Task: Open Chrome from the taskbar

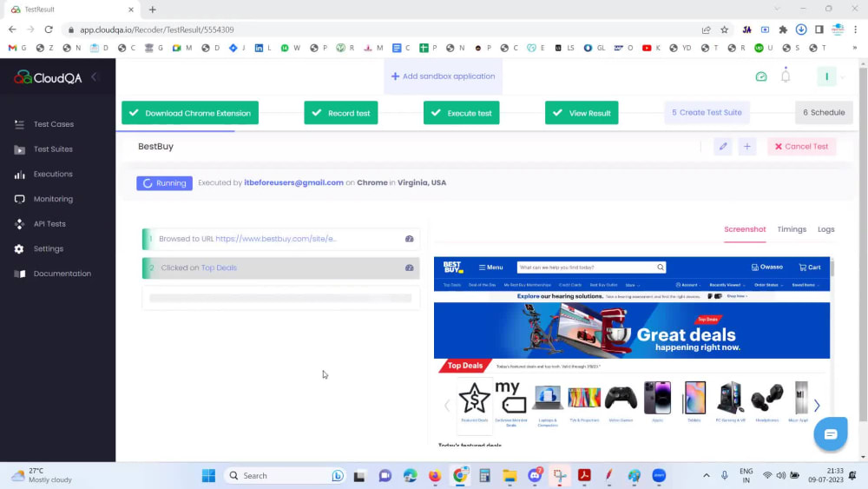Action: [460, 476]
